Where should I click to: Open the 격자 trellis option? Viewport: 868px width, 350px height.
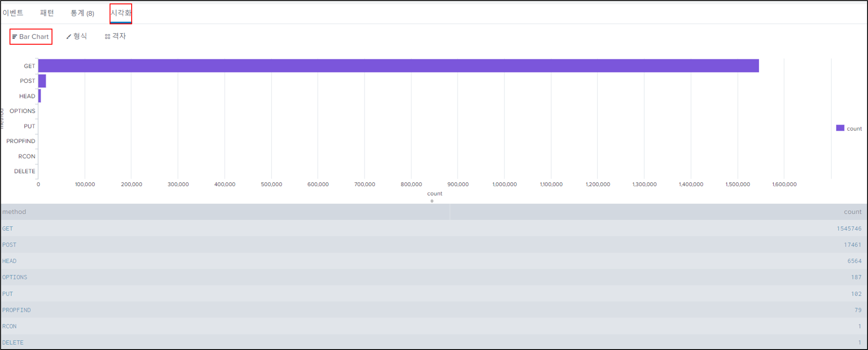(x=115, y=36)
